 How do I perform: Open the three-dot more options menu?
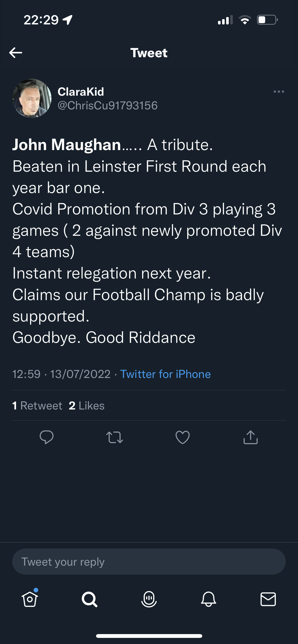(279, 92)
